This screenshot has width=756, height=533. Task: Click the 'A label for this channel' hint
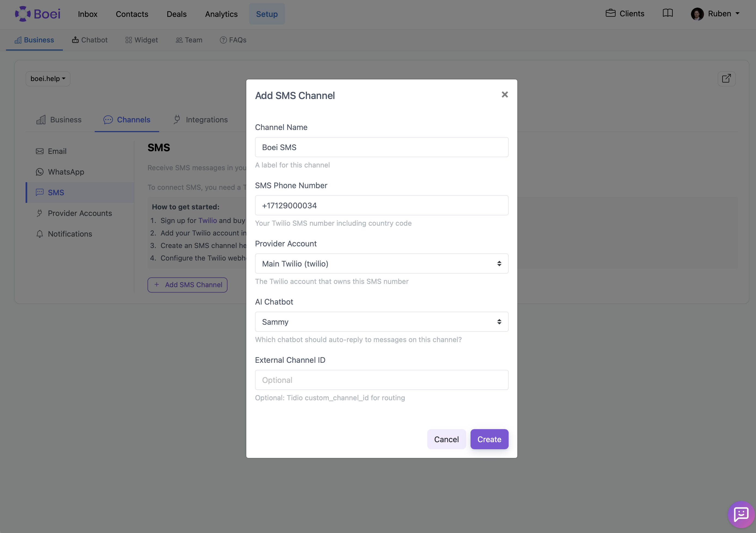pyautogui.click(x=292, y=165)
